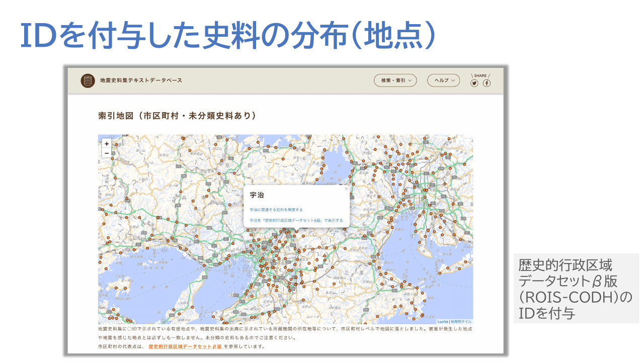Share the page on Facebook

[x=487, y=83]
